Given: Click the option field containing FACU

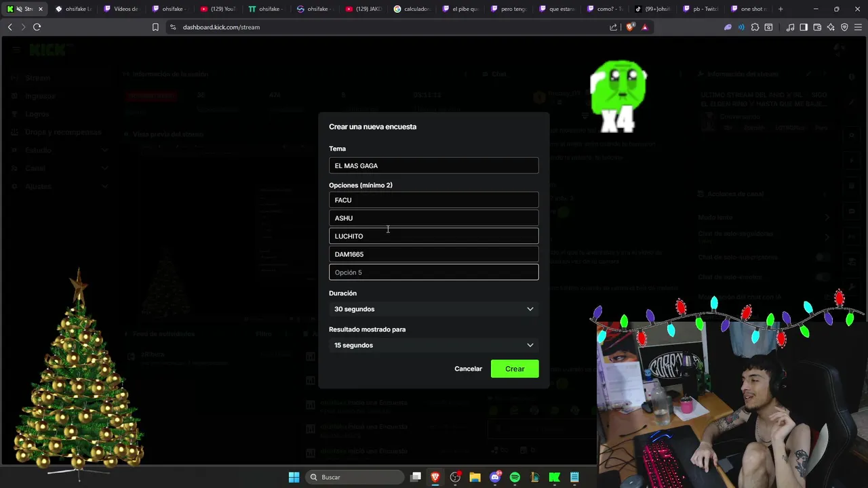Looking at the screenshot, I should 434,200.
